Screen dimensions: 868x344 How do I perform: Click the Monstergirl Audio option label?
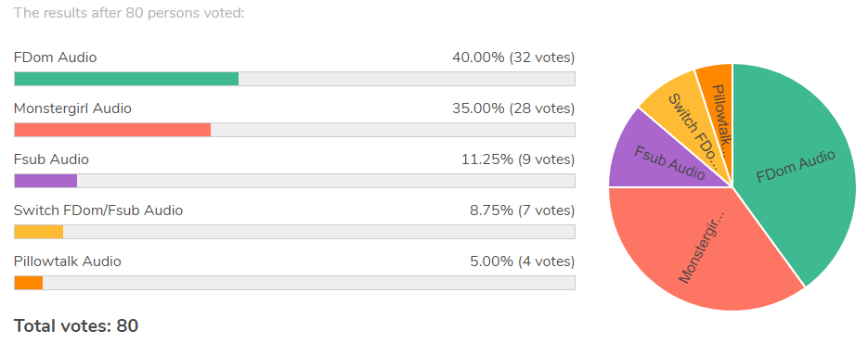72,108
